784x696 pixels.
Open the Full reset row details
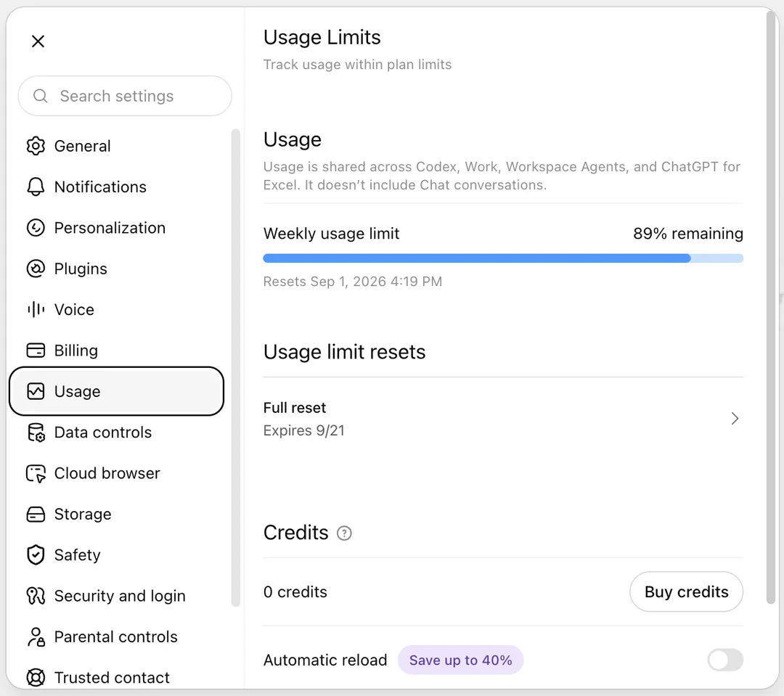[503, 419]
